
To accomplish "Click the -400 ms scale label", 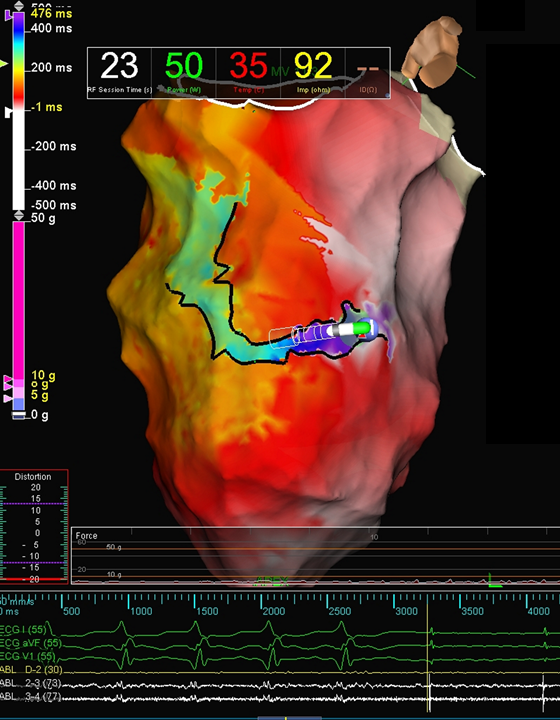I will coord(54,186).
